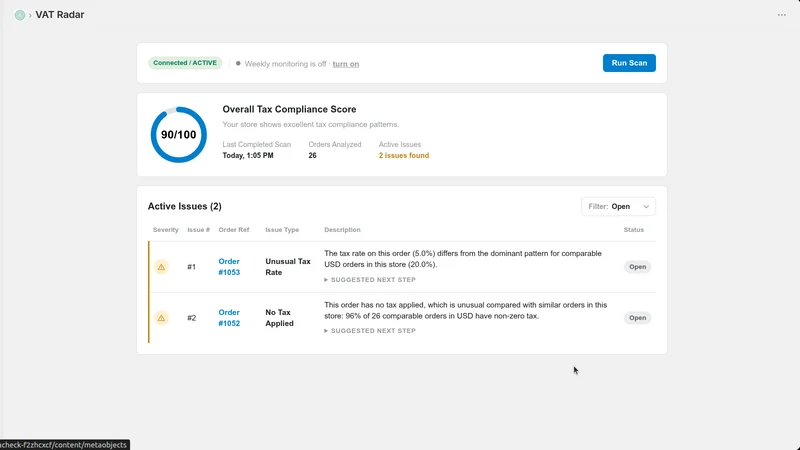Open Order #1052 link
The height and width of the screenshot is (450, 800).
(x=229, y=318)
